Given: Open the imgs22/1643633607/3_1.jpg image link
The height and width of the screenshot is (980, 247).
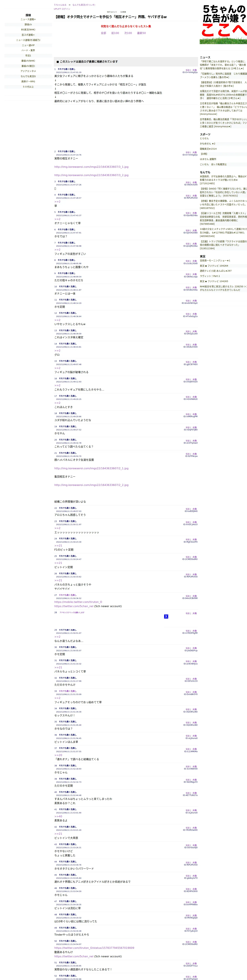Looking at the screenshot, I should (91, 167).
